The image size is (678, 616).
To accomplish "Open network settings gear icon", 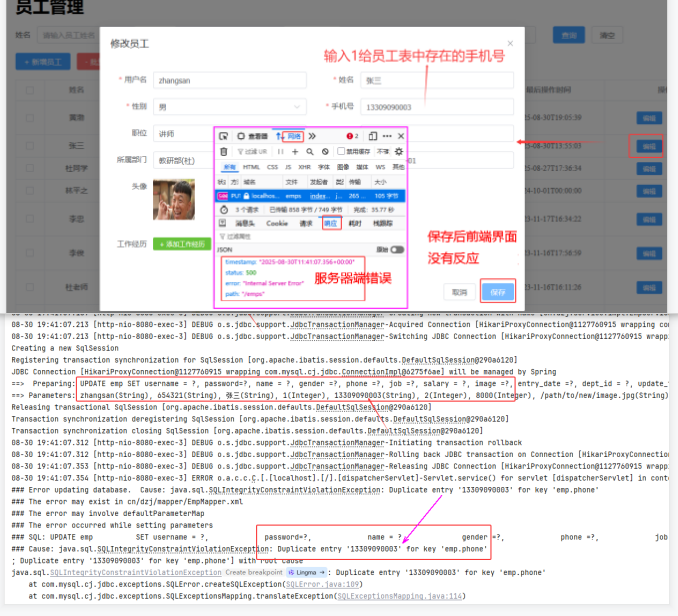I will tap(399, 152).
